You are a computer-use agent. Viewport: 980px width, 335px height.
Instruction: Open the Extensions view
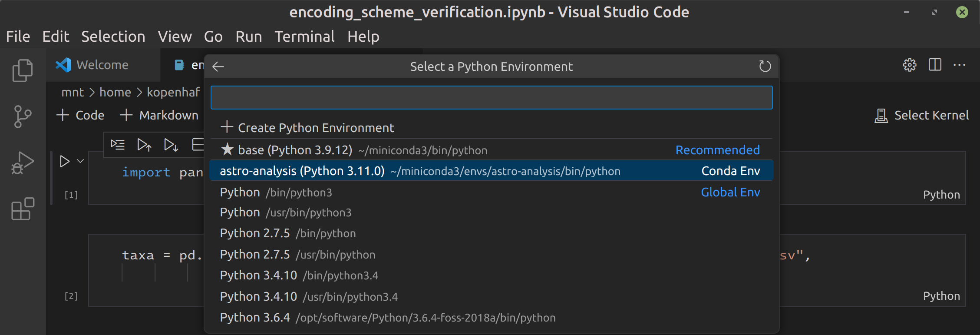tap(23, 209)
